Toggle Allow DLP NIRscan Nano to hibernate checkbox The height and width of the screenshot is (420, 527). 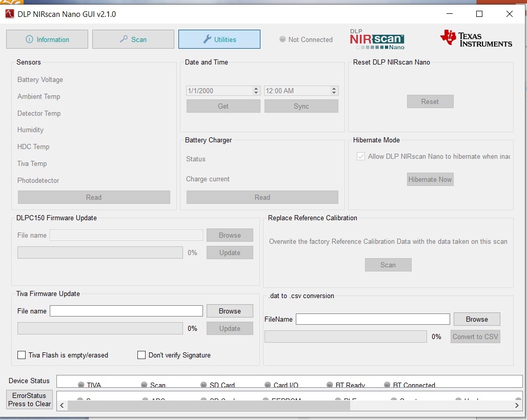coord(360,156)
